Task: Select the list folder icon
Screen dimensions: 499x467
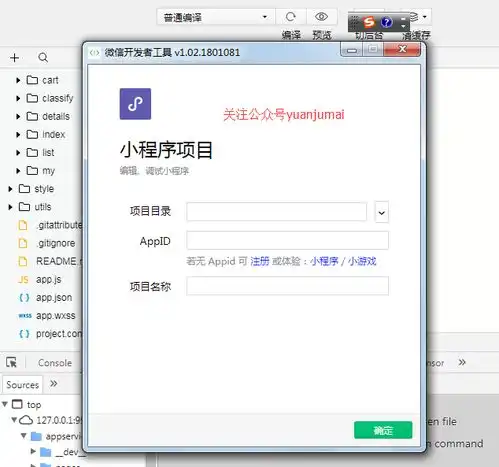Action: [x=32, y=152]
